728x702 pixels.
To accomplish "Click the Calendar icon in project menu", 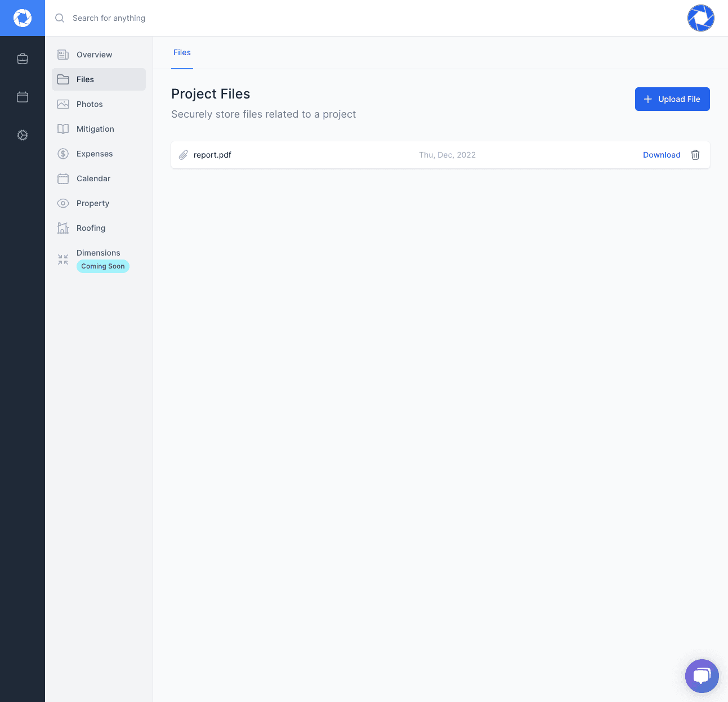I will pos(63,178).
